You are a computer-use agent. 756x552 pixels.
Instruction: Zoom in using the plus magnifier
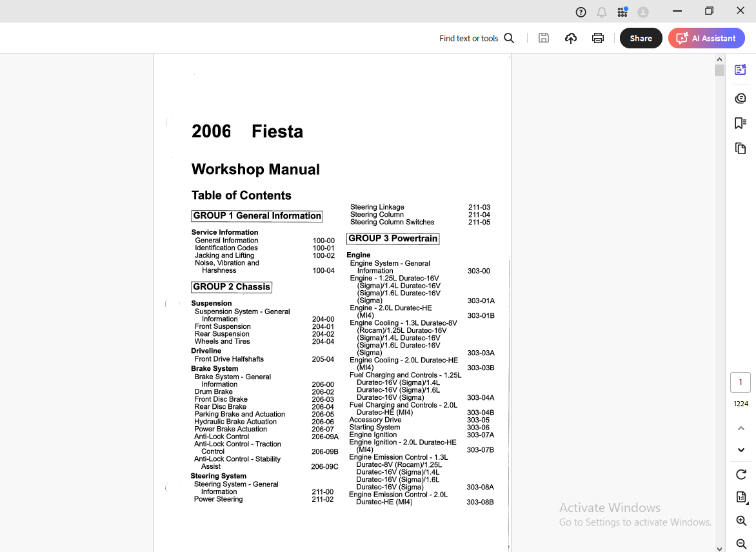(x=742, y=520)
